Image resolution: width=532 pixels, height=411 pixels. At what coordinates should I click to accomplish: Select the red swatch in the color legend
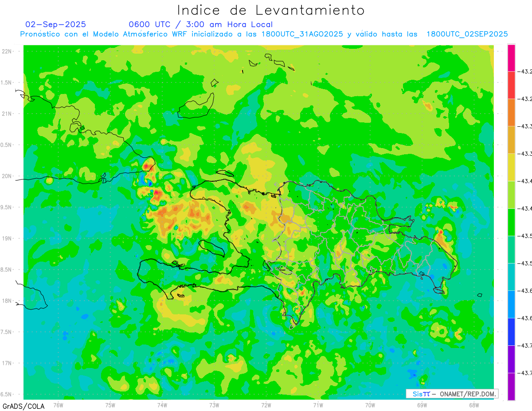pyautogui.click(x=511, y=85)
